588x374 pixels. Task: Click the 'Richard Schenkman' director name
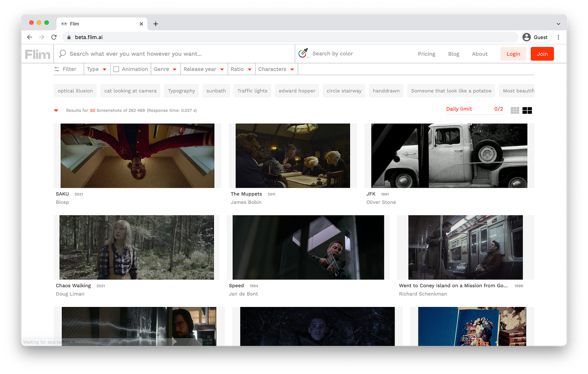click(423, 294)
